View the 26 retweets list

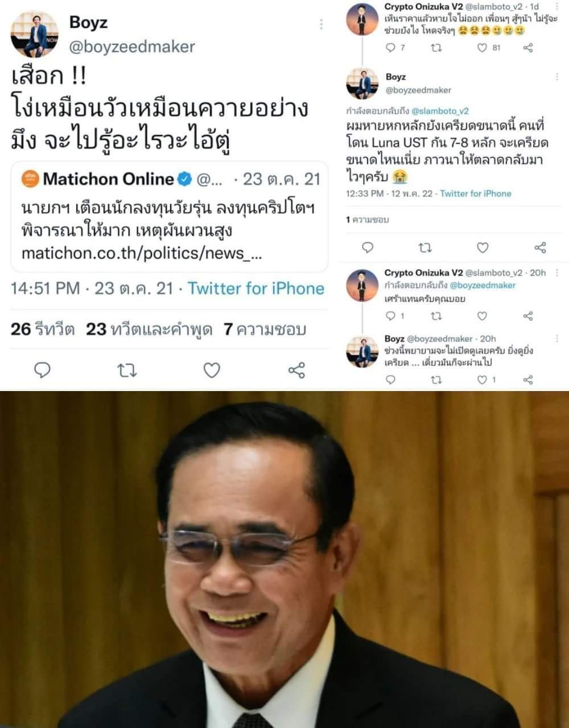(43, 329)
